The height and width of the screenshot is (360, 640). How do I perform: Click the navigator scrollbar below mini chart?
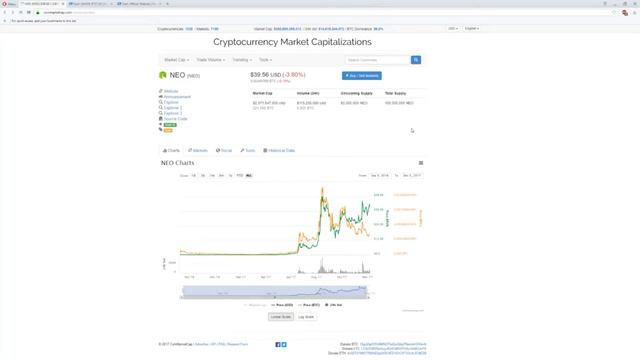click(275, 298)
